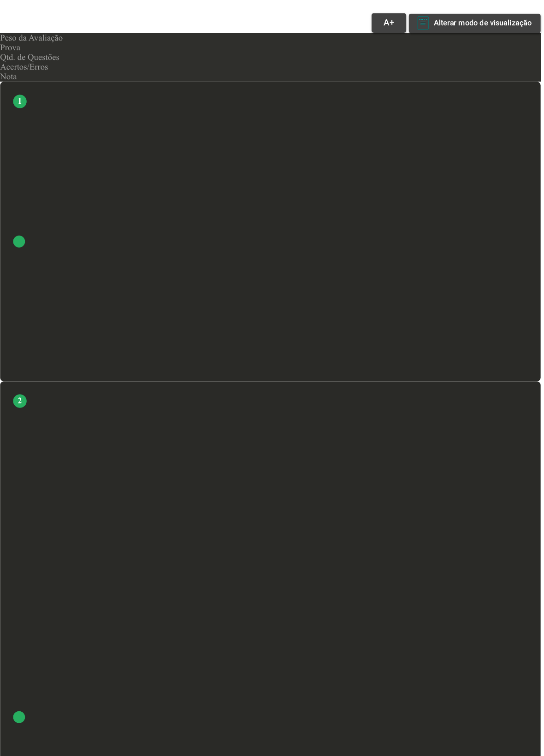Click the 'Qtd. de Questões' header
This screenshot has width=544, height=756.
tap(30, 57)
